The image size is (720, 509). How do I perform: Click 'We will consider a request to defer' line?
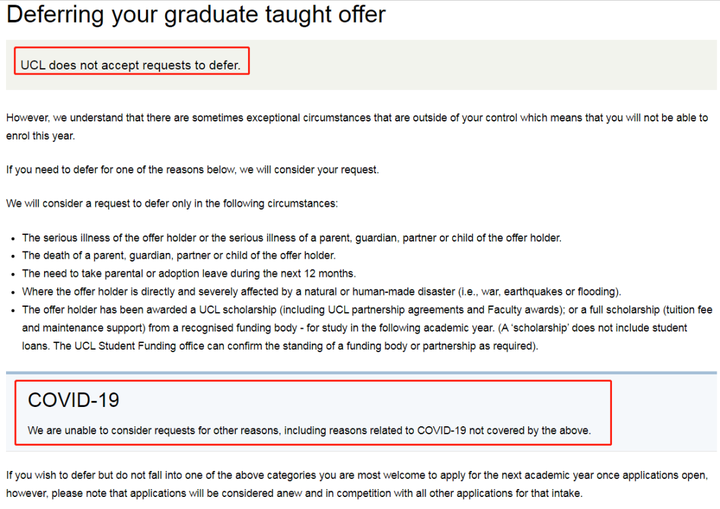(x=172, y=204)
